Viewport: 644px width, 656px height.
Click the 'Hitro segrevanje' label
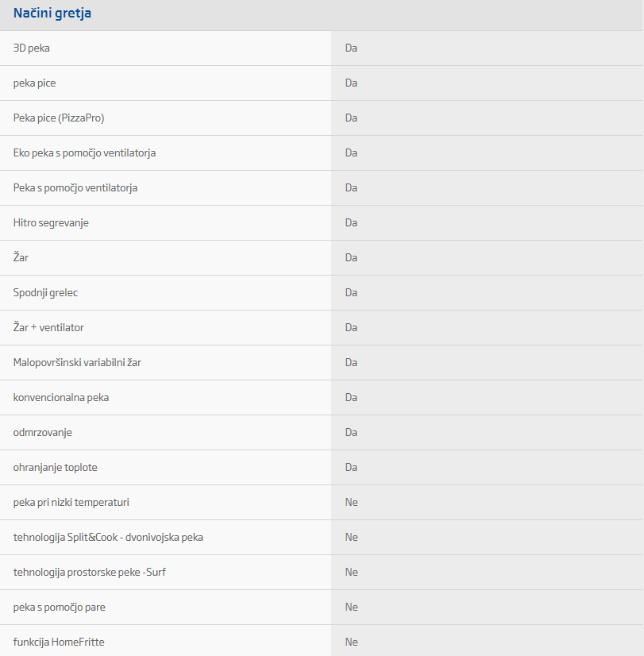[51, 223]
